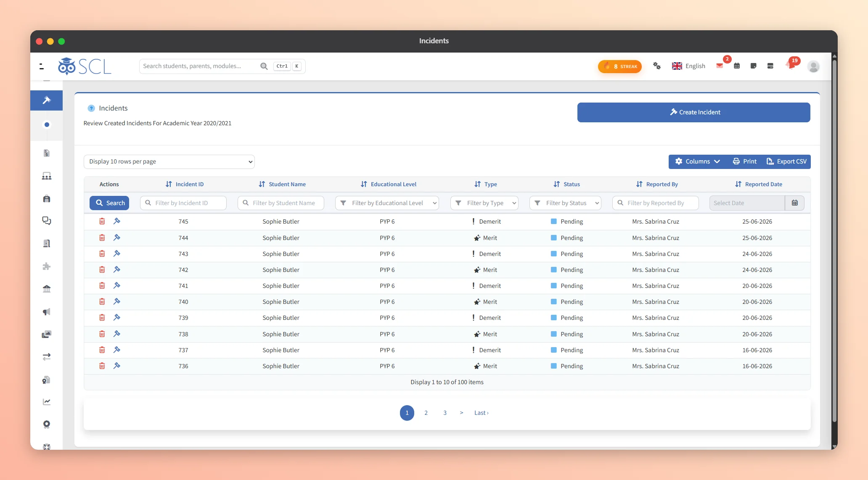This screenshot has width=868, height=480.
Task: Sort table by Incident ID column
Action: (x=185, y=185)
